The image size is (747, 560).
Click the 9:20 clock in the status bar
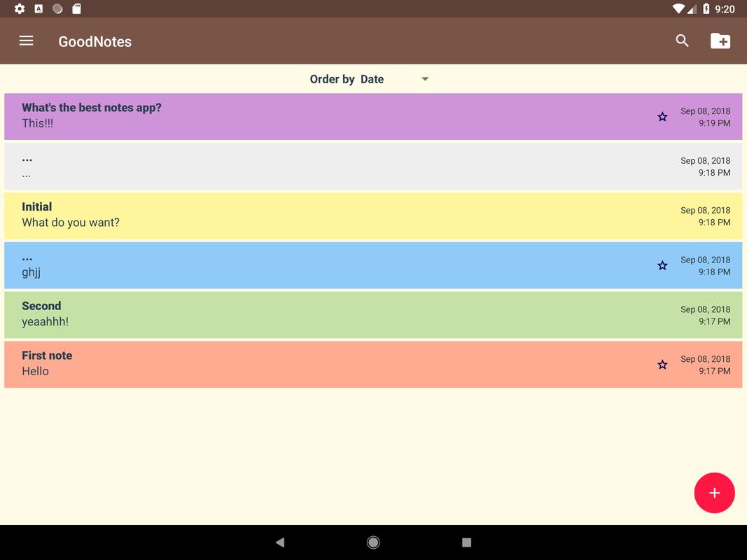click(x=725, y=9)
